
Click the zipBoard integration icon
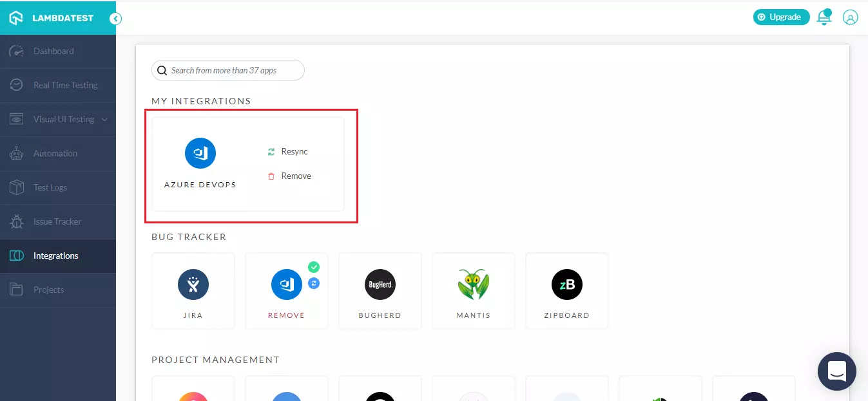pos(566,284)
